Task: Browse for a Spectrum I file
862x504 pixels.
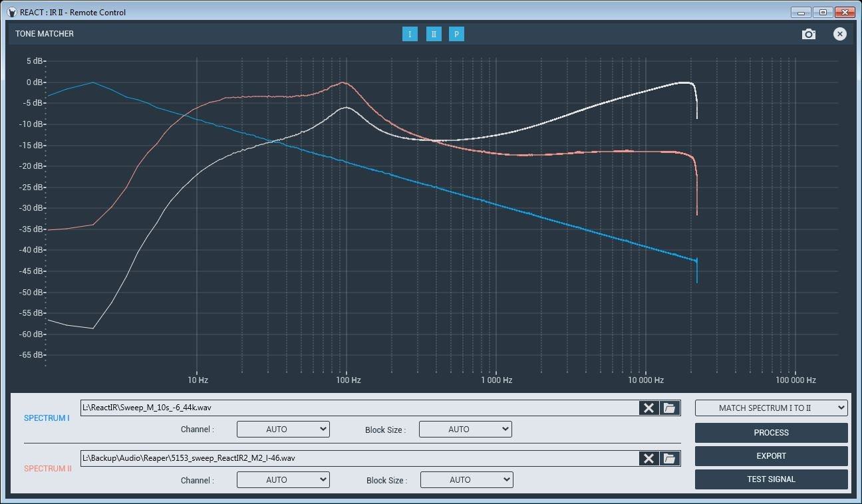Action: click(670, 408)
